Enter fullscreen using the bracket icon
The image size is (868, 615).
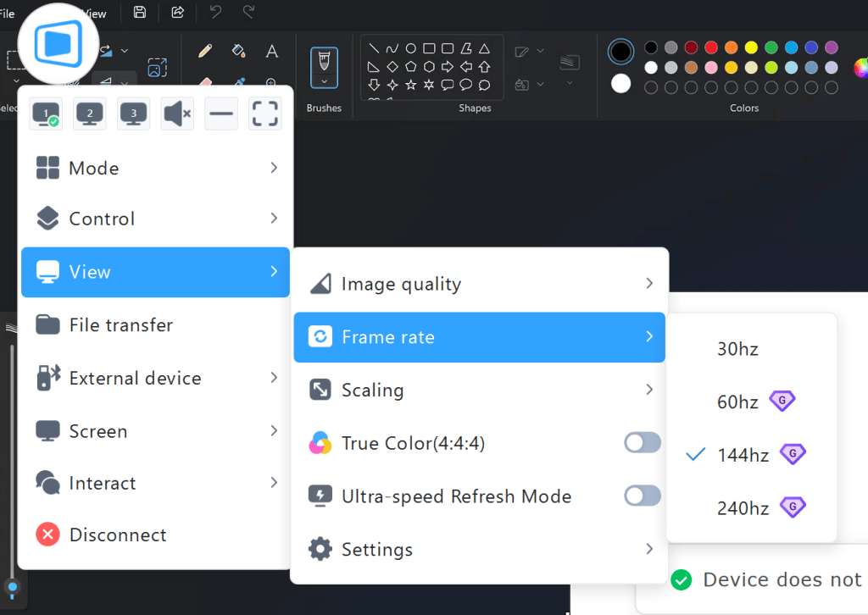tap(265, 114)
